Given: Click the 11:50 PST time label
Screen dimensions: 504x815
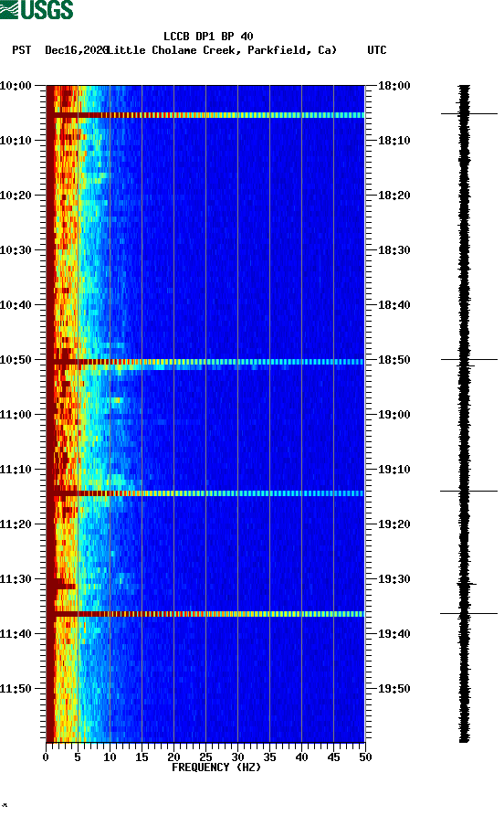Looking at the screenshot, I should [16, 689].
